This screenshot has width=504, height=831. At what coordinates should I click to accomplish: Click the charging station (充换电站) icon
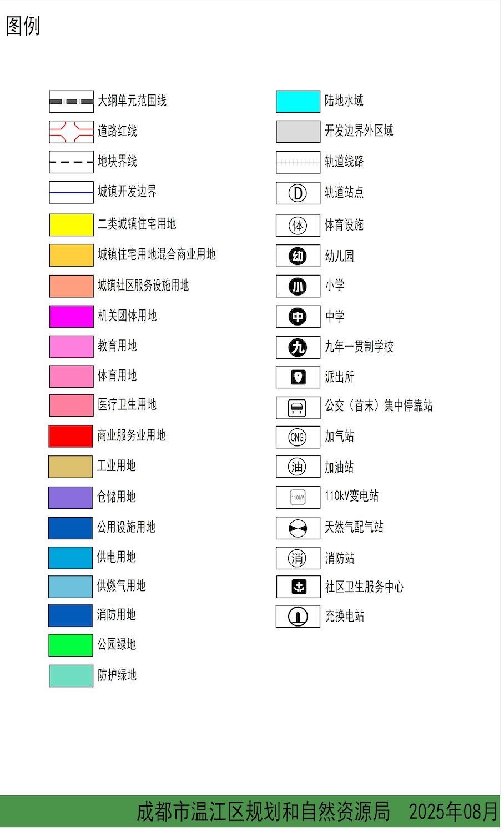click(x=298, y=617)
